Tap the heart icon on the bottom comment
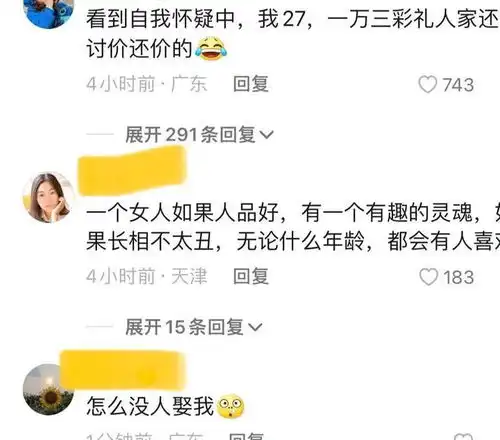The width and height of the screenshot is (500, 440). 464,437
